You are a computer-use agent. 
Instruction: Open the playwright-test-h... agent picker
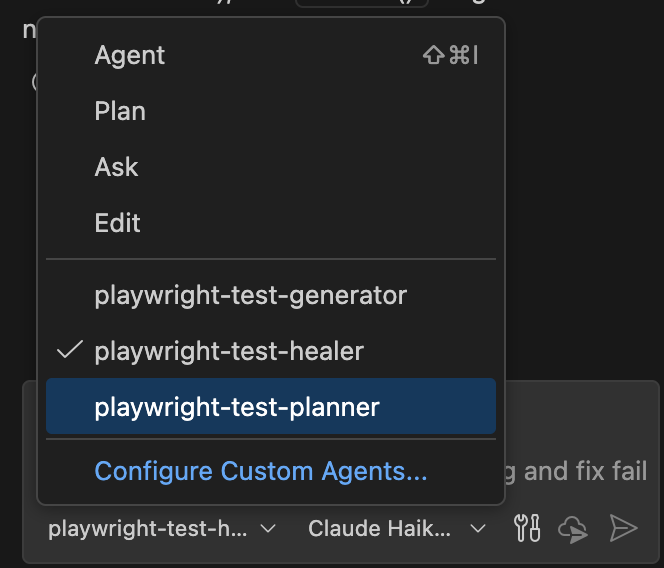[148, 528]
